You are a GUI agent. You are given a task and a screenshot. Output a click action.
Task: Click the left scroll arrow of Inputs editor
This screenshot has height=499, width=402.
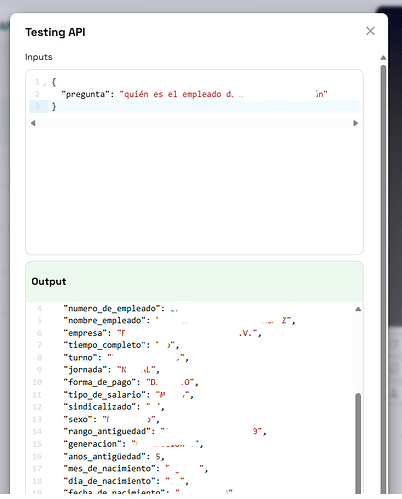pyautogui.click(x=33, y=123)
